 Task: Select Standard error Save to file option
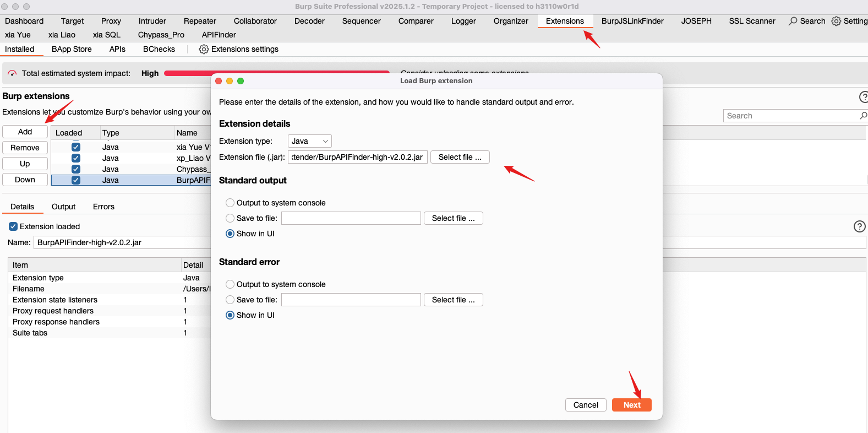pyautogui.click(x=230, y=300)
